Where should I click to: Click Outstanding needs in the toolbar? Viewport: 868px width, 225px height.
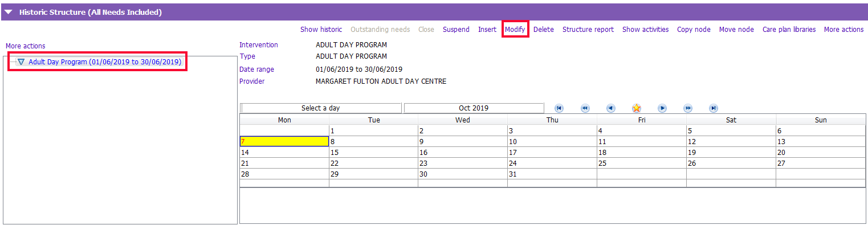point(380,30)
